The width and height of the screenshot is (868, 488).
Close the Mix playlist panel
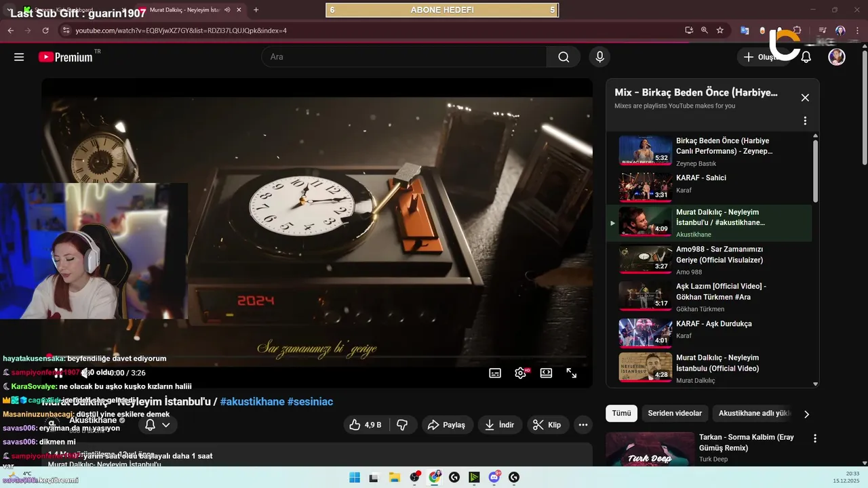pos(805,98)
